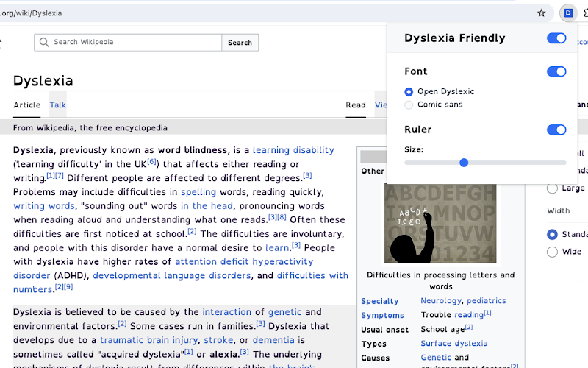Bookmark this page with the star icon

click(x=541, y=13)
